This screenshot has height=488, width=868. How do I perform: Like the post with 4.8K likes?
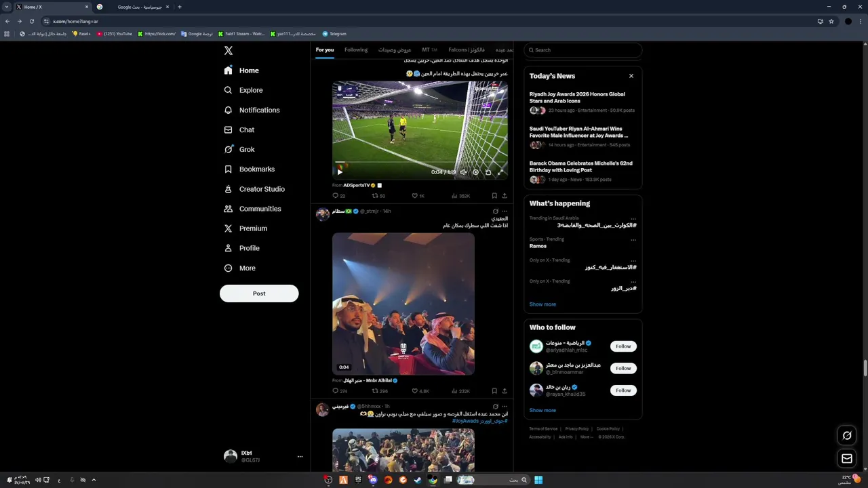(420, 391)
